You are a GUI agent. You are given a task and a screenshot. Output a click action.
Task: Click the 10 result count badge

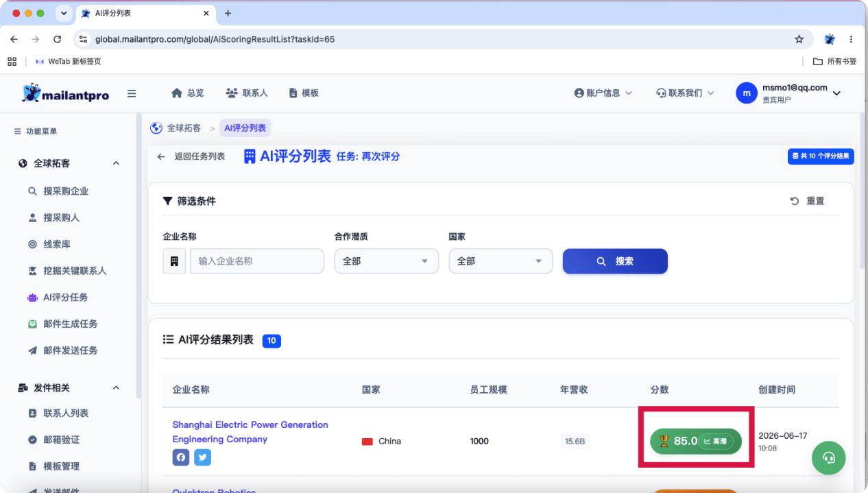point(272,340)
